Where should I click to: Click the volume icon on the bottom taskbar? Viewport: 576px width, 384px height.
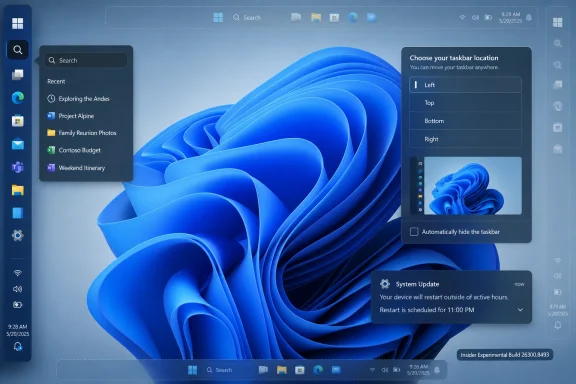coord(385,370)
